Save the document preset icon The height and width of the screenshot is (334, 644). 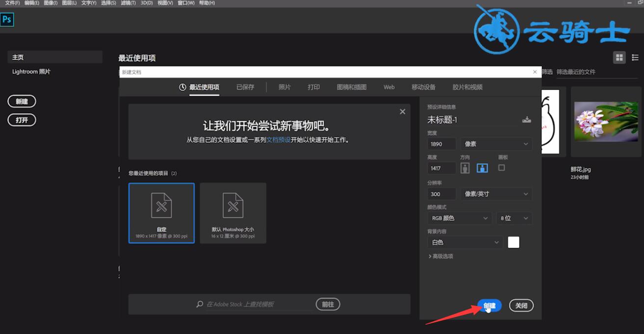pyautogui.click(x=526, y=119)
